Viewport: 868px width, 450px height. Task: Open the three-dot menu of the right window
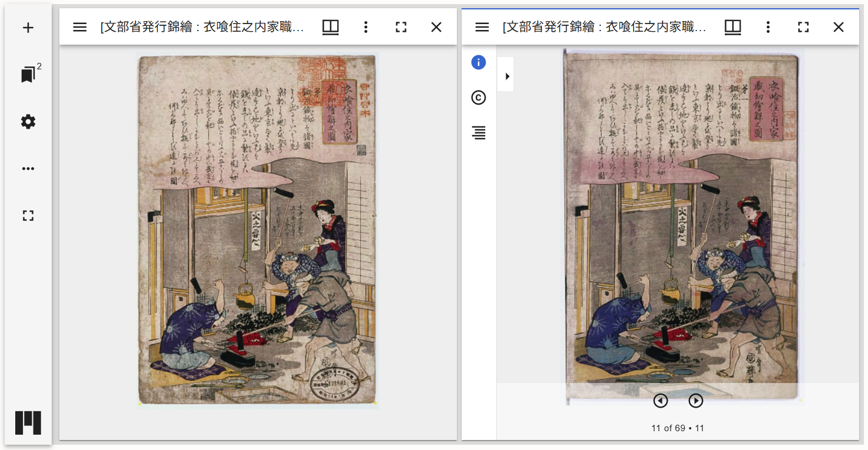click(x=768, y=26)
